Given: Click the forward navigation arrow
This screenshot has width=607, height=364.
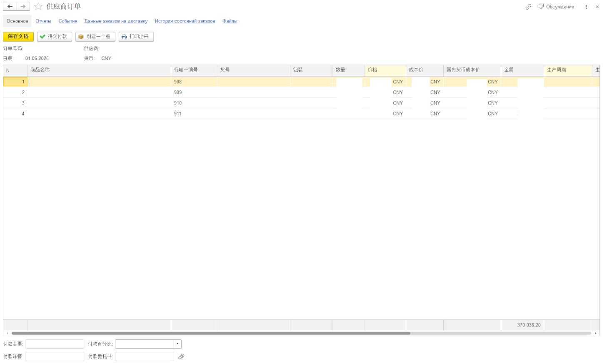Looking at the screenshot, I should 23,7.
